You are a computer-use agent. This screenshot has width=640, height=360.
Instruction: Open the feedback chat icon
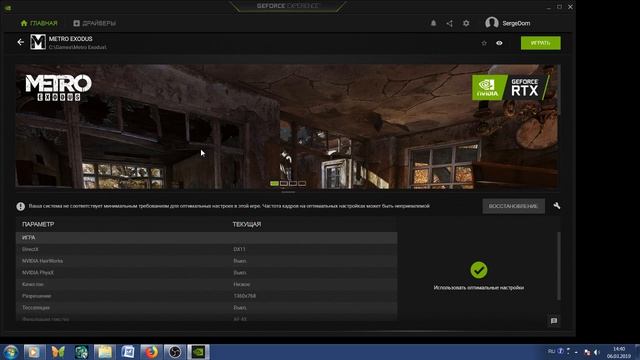[554, 321]
